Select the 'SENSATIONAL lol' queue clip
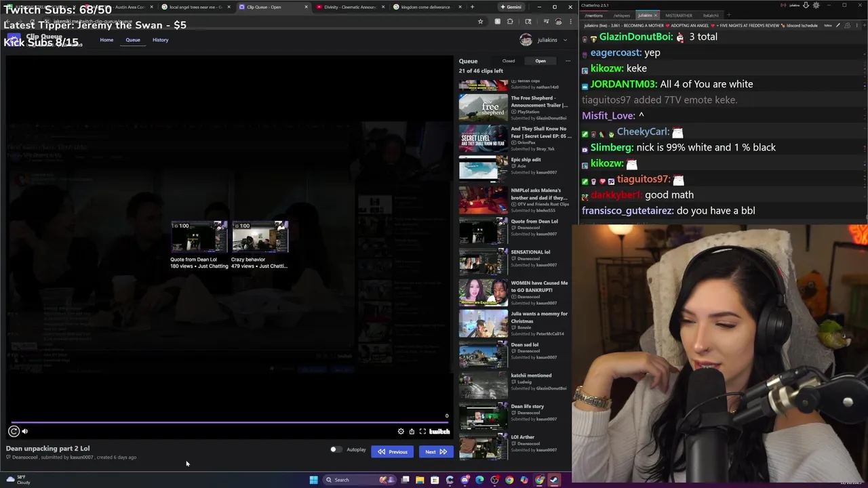 click(514, 262)
